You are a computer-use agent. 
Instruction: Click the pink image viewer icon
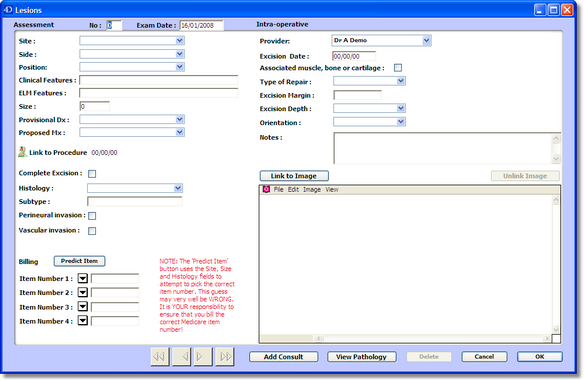pos(266,190)
